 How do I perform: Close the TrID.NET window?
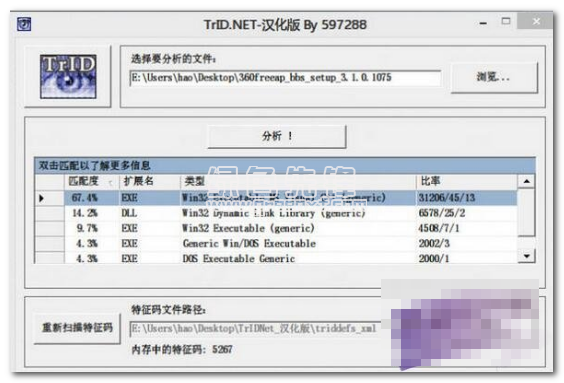536,21
